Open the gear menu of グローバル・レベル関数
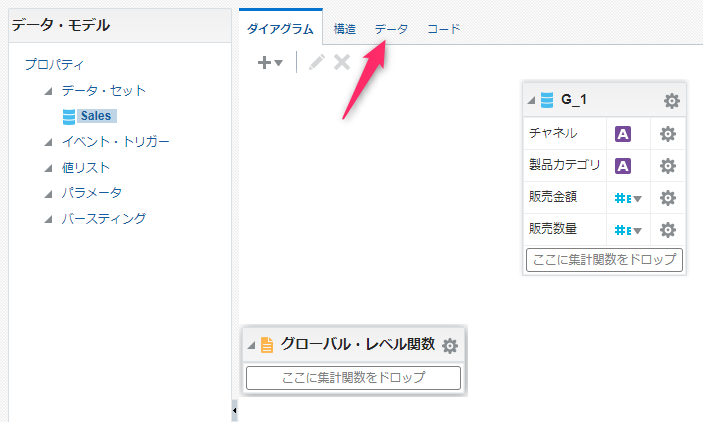The width and height of the screenshot is (703, 422). point(450,346)
